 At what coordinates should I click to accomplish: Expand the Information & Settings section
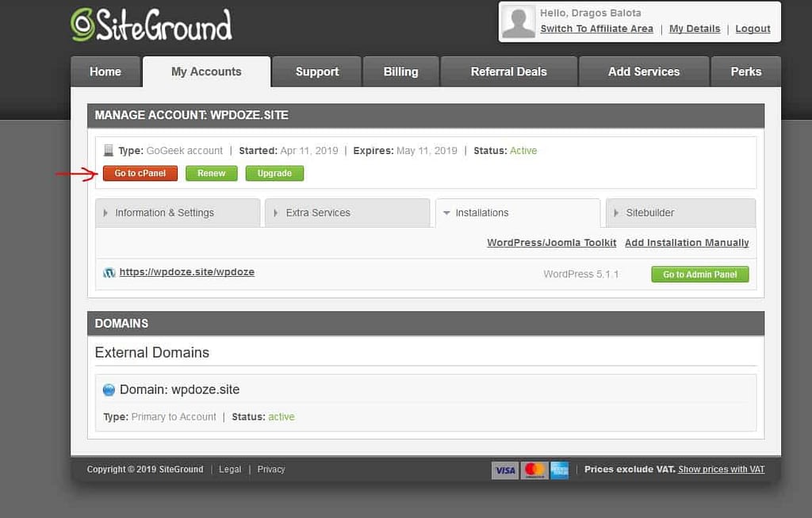pos(178,213)
